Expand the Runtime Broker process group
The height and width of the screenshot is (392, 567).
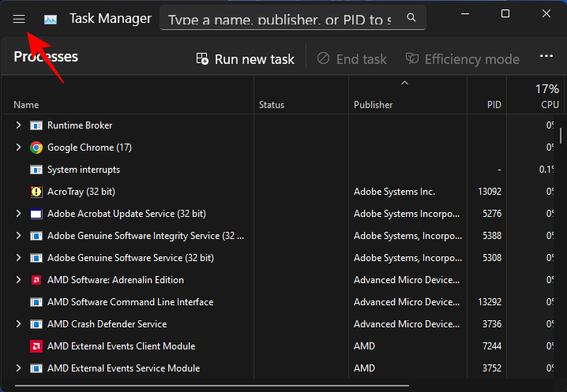click(x=19, y=125)
